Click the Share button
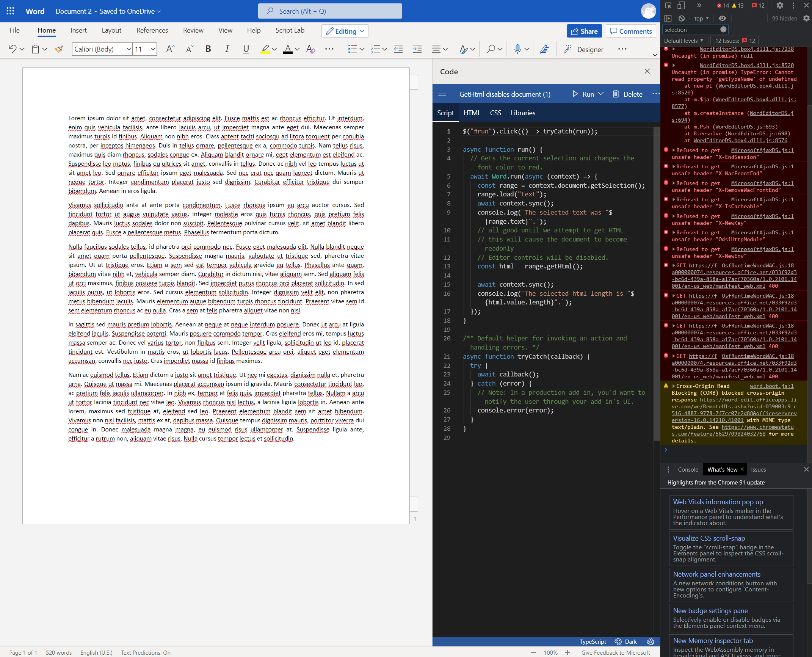812x657 pixels. pos(584,31)
